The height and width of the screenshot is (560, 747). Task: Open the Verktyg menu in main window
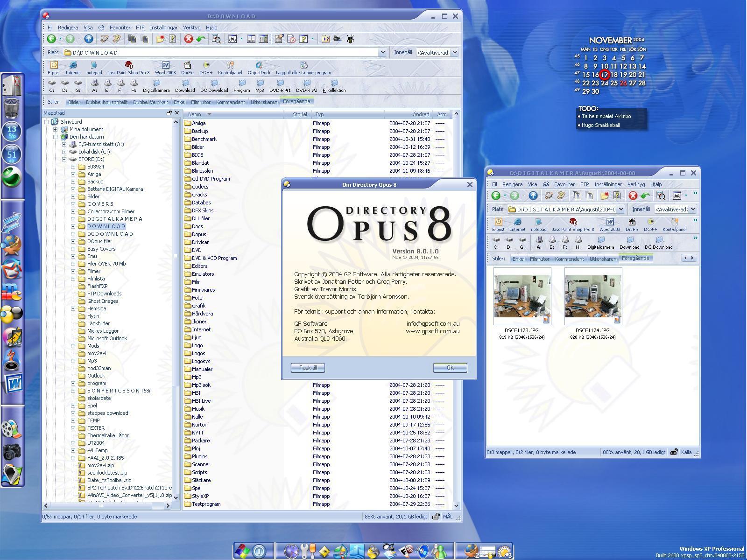191,28
